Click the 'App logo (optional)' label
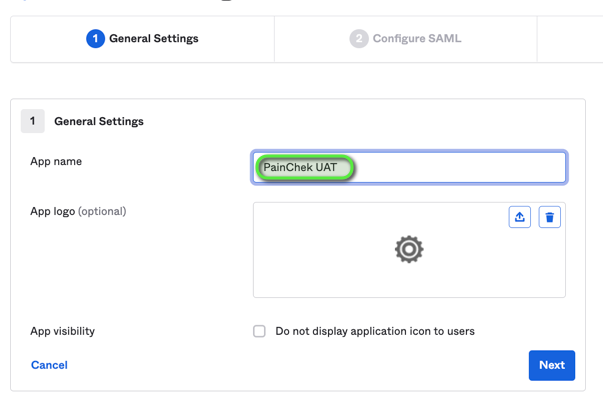This screenshot has height=398, width=603. pyautogui.click(x=78, y=211)
